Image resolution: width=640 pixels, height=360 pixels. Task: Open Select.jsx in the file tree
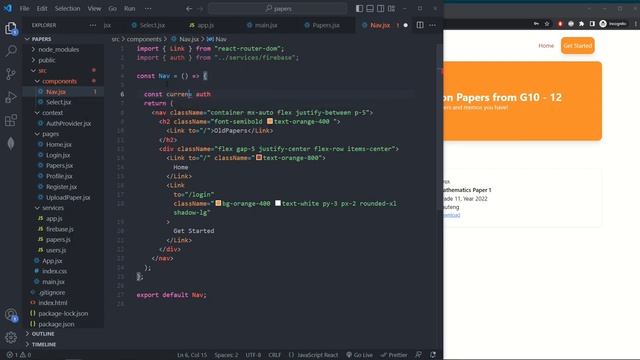58,102
